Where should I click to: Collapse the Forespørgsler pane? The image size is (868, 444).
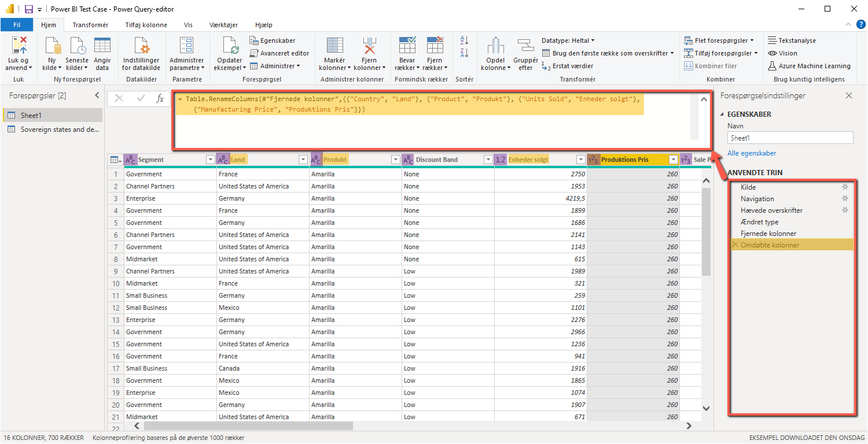(x=97, y=95)
